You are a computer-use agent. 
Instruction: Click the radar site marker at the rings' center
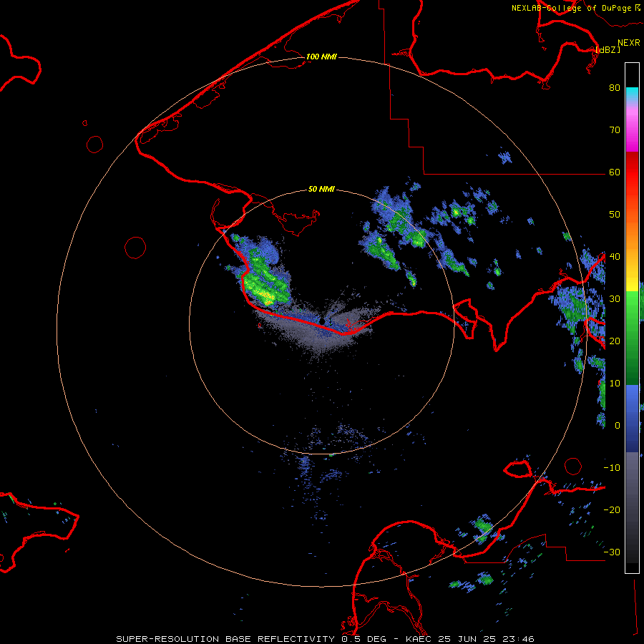click(x=322, y=321)
